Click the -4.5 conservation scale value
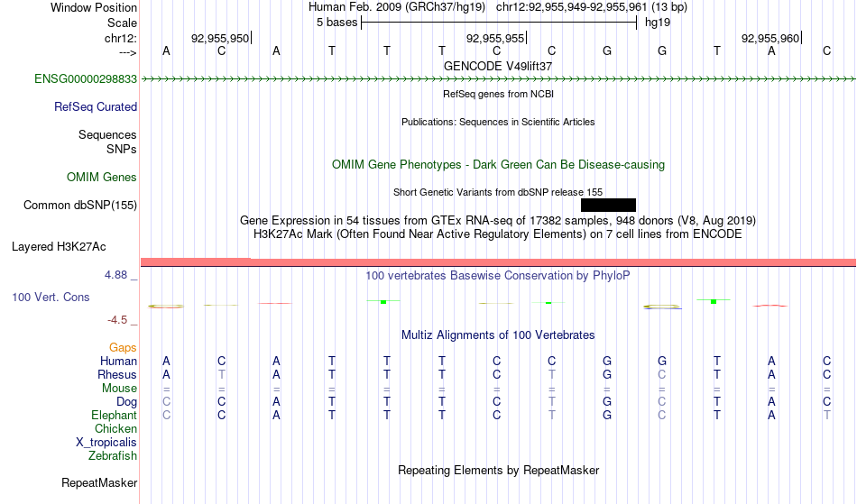 click(x=117, y=320)
